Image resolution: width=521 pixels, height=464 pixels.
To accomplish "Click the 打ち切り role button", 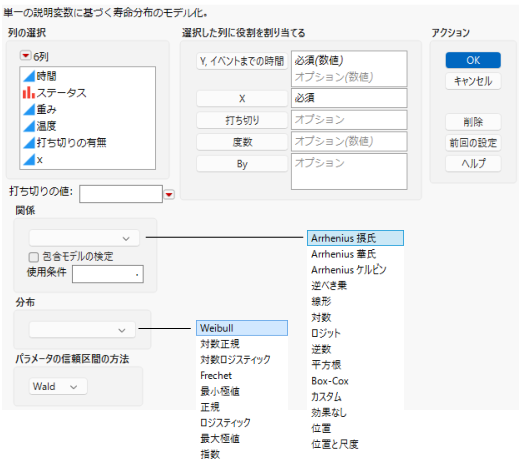I will [242, 120].
